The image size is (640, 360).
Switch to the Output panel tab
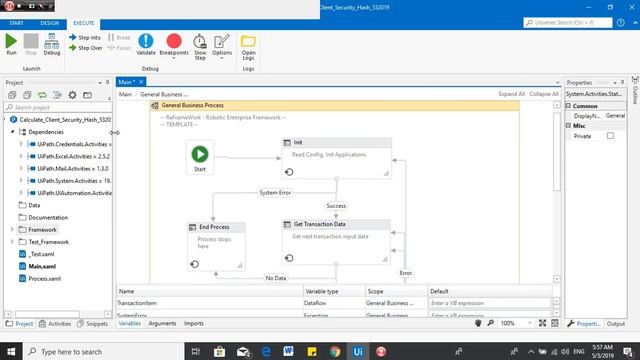pyautogui.click(x=616, y=324)
